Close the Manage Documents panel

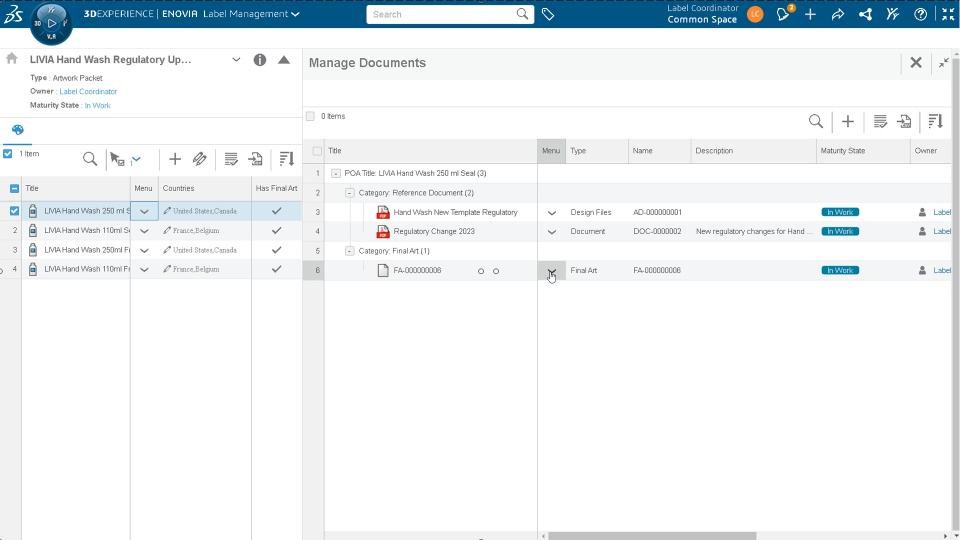916,62
